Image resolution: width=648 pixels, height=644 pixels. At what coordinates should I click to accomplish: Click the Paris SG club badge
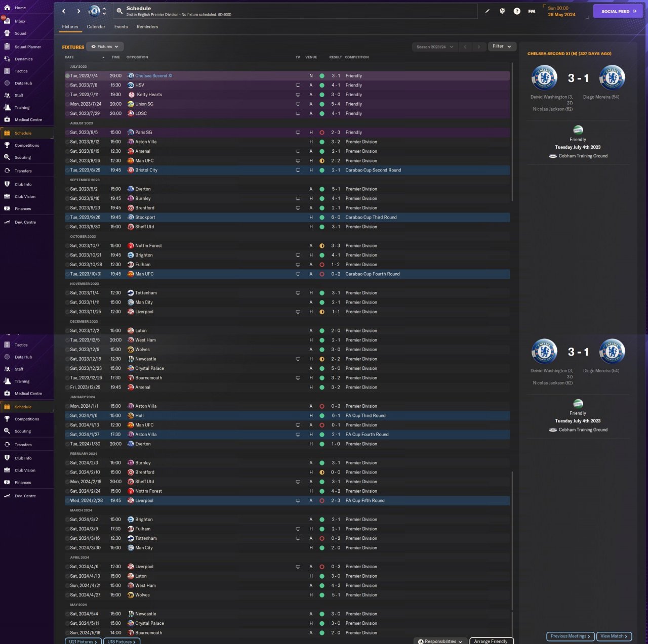(131, 133)
